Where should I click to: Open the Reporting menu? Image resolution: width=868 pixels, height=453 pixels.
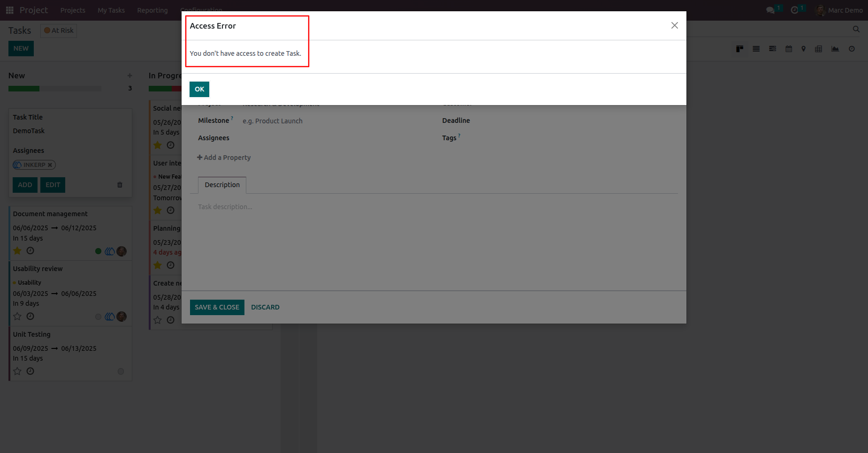[x=152, y=10]
